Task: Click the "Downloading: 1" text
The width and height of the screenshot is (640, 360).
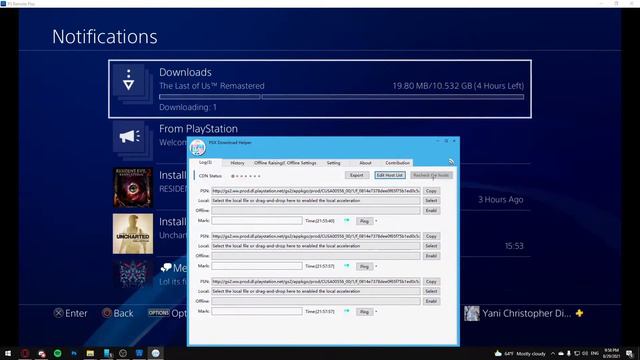Action: pyautogui.click(x=188, y=107)
